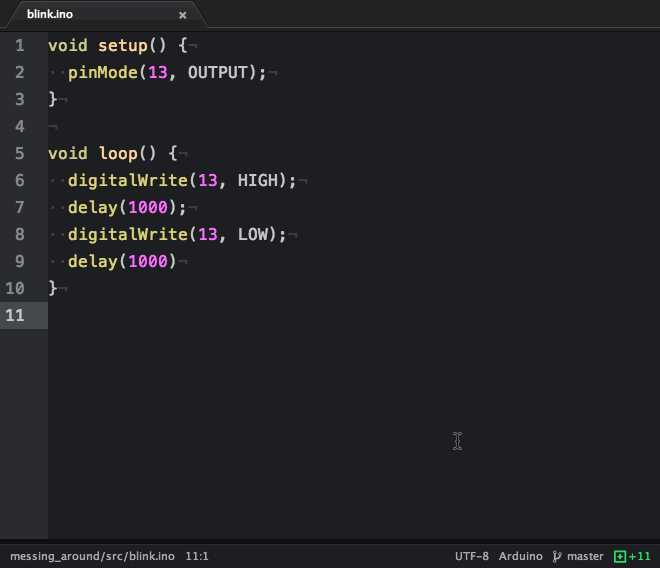Image resolution: width=660 pixels, height=568 pixels.
Task: Click the closing brace on line 10
Action: 53,288
